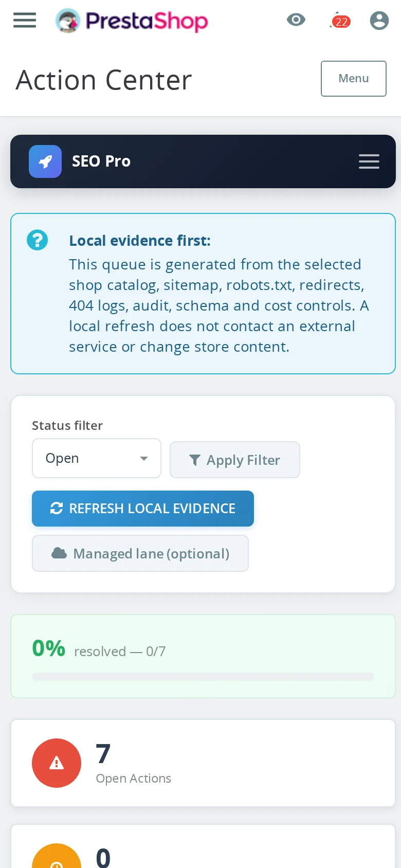Click the 'resolved — 0/7' text

click(x=120, y=652)
